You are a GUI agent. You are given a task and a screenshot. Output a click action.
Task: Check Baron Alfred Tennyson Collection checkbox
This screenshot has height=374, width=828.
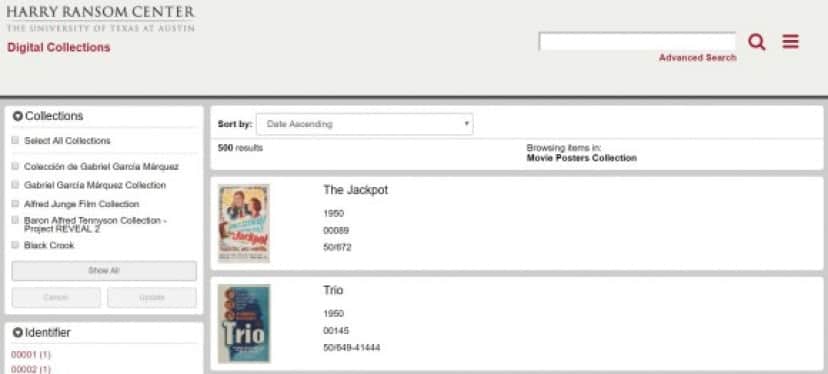pyautogui.click(x=15, y=220)
